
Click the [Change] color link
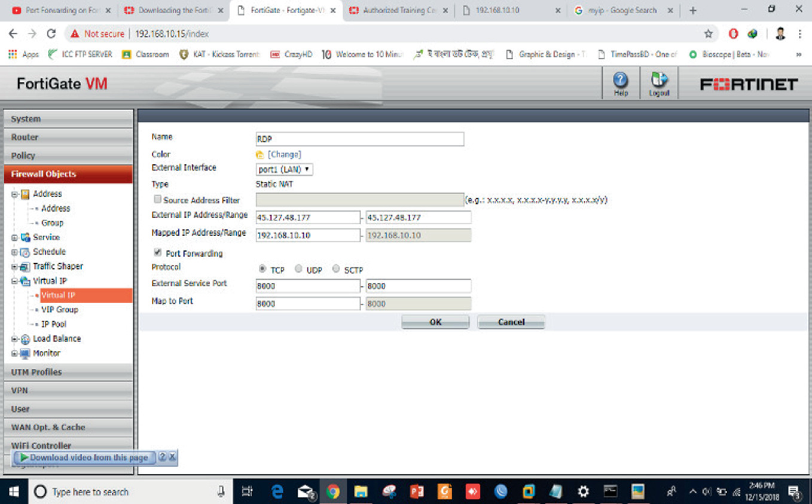click(x=285, y=155)
